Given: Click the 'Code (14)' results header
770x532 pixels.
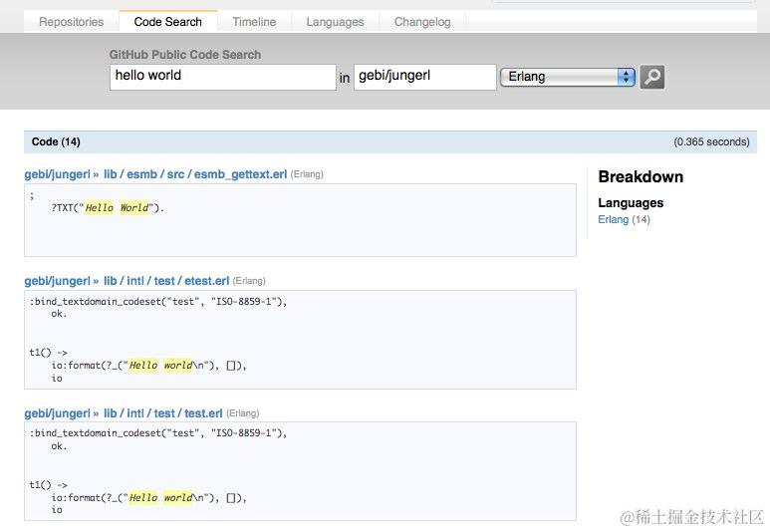Looking at the screenshot, I should (56, 141).
